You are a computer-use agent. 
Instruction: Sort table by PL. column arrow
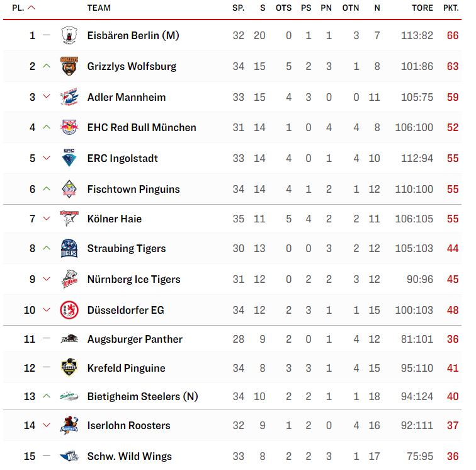pyautogui.click(x=31, y=8)
